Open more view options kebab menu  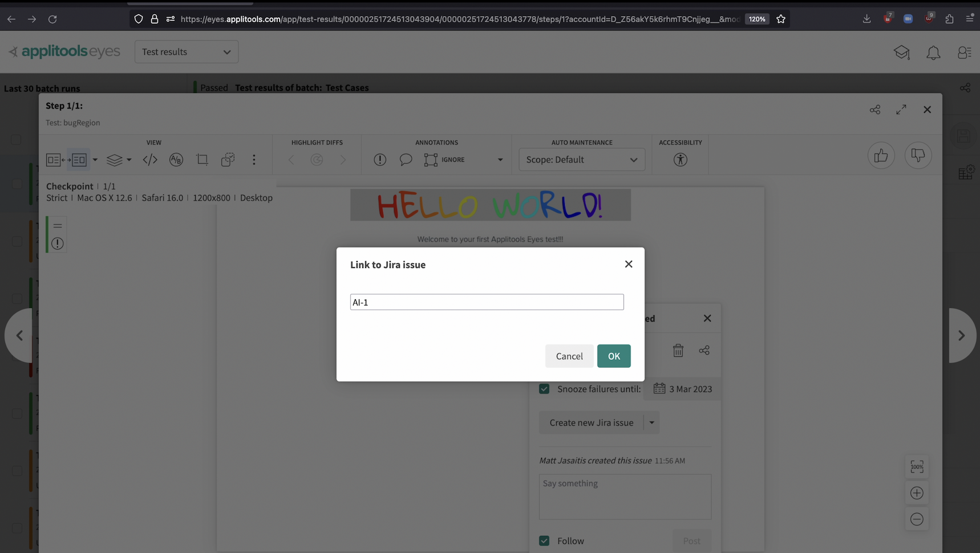(254, 160)
